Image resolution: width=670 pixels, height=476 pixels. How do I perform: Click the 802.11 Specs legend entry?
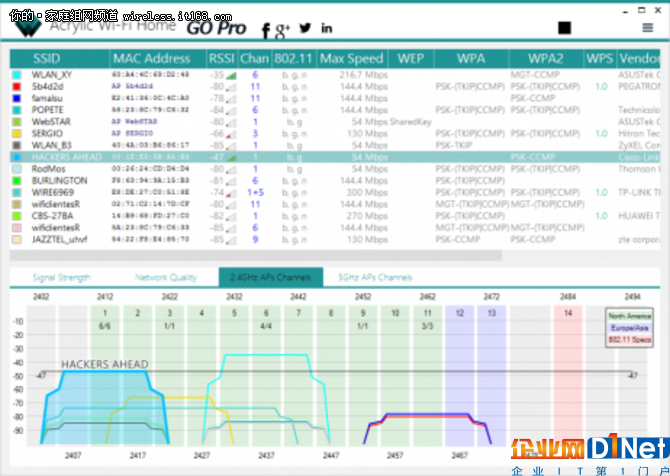[x=629, y=340]
